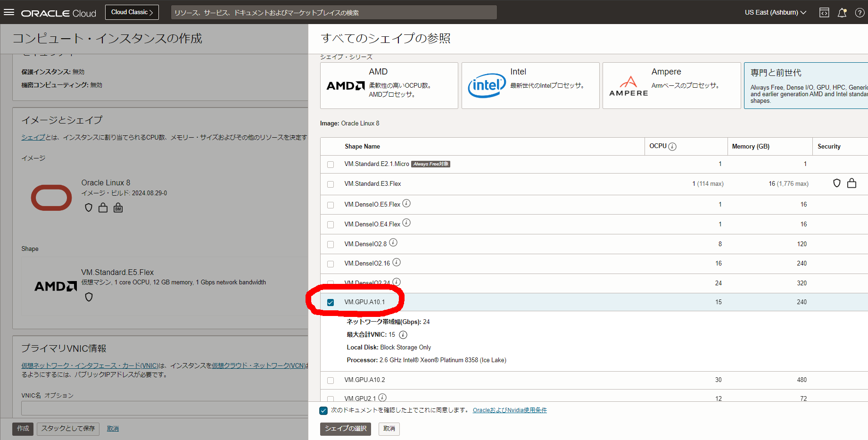Image resolution: width=868 pixels, height=440 pixels.
Task: Switch to the Intel shape series card
Action: click(530, 85)
